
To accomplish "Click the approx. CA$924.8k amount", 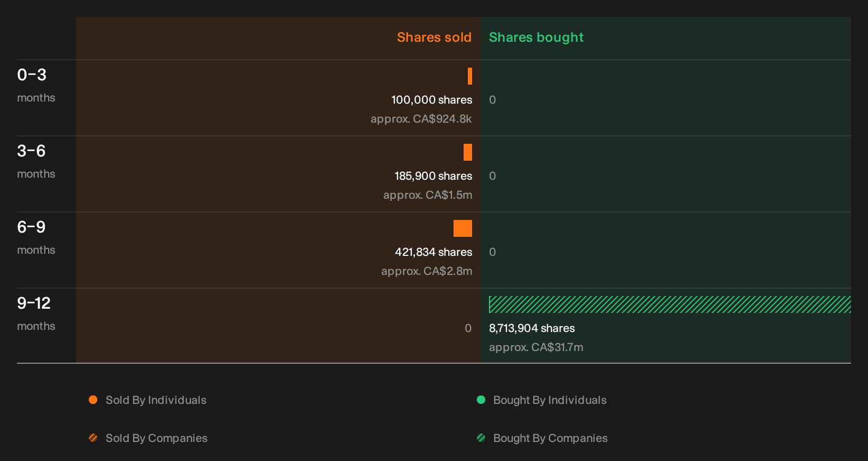I will point(421,119).
